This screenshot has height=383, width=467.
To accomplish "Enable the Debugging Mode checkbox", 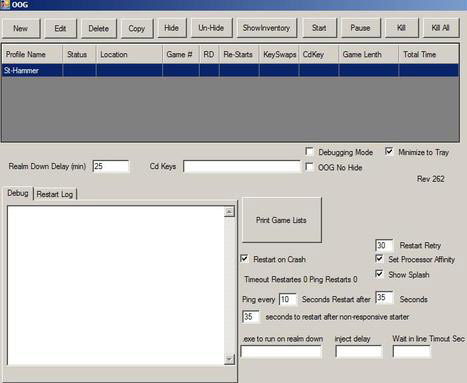I will coord(310,152).
